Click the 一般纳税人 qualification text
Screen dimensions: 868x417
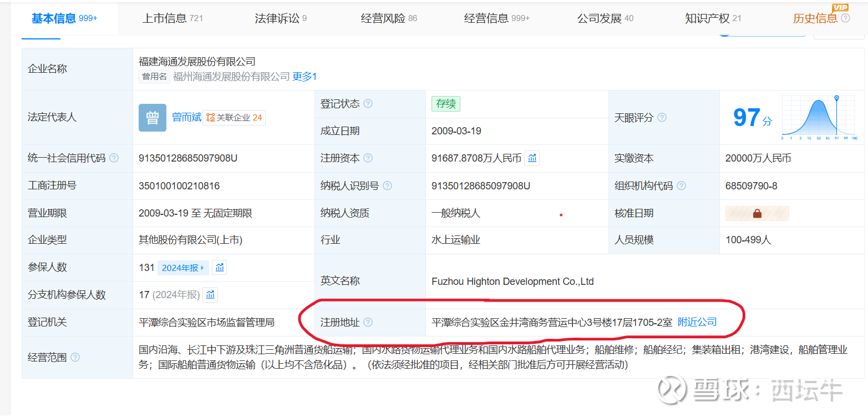click(x=456, y=213)
